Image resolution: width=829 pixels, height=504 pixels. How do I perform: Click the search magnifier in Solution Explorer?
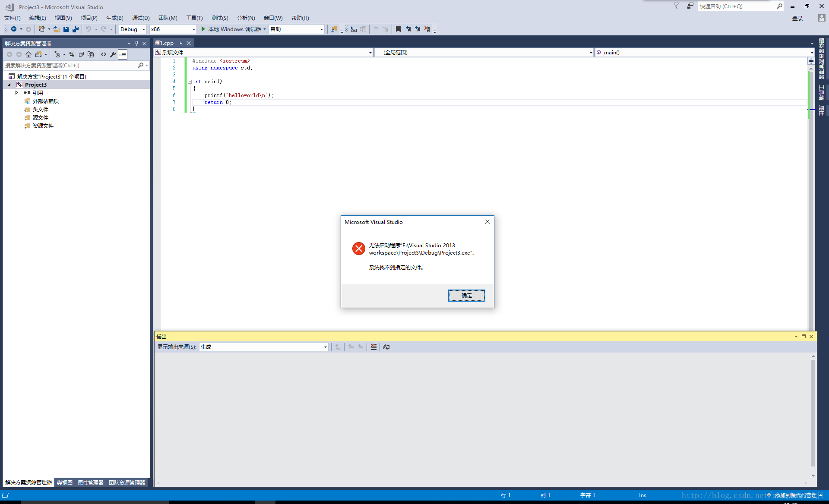pyautogui.click(x=141, y=65)
